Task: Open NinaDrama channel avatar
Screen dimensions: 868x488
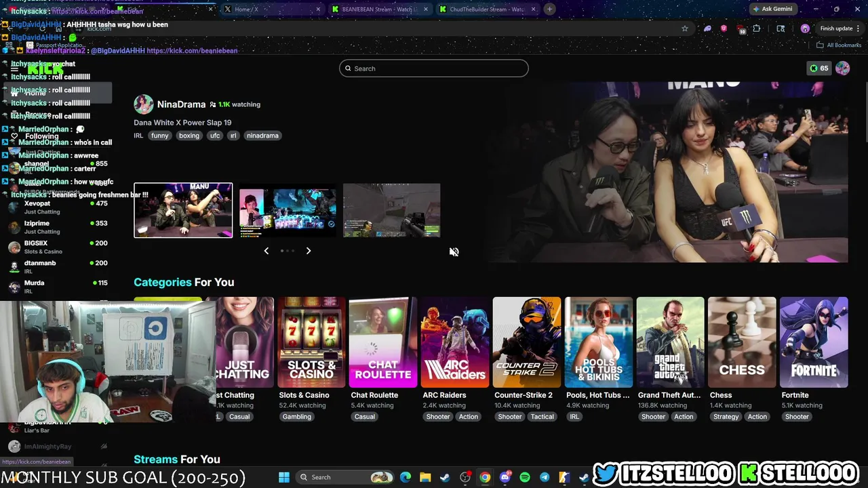Action: pyautogui.click(x=143, y=104)
